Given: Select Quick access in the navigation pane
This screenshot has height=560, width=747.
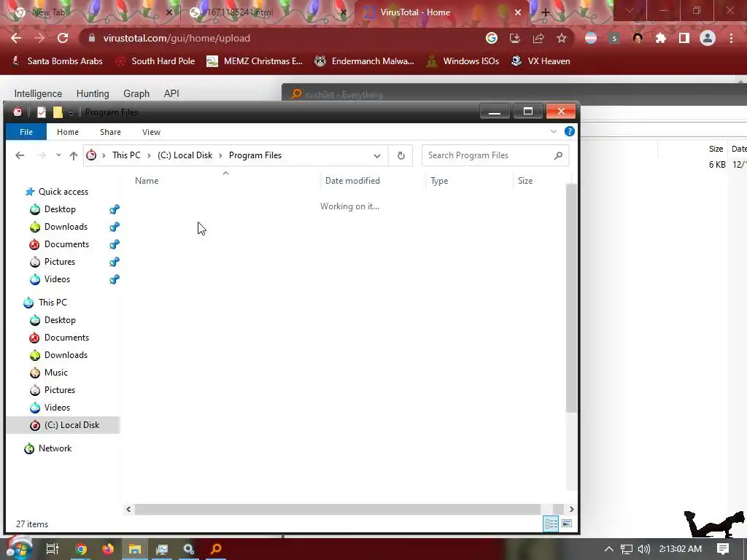Looking at the screenshot, I should 63,192.
